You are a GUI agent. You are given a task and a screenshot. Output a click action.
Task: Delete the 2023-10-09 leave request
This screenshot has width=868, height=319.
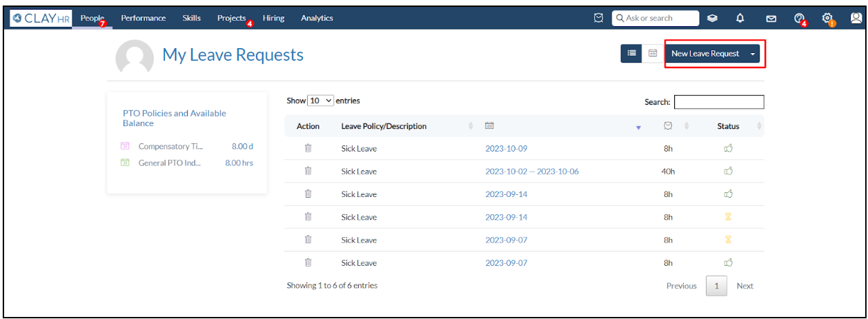308,148
